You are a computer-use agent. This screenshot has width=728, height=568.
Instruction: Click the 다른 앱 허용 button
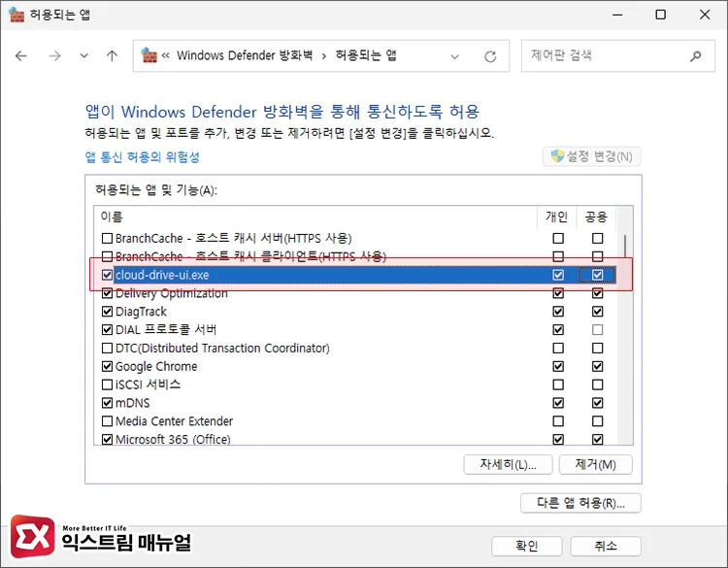coord(580,503)
